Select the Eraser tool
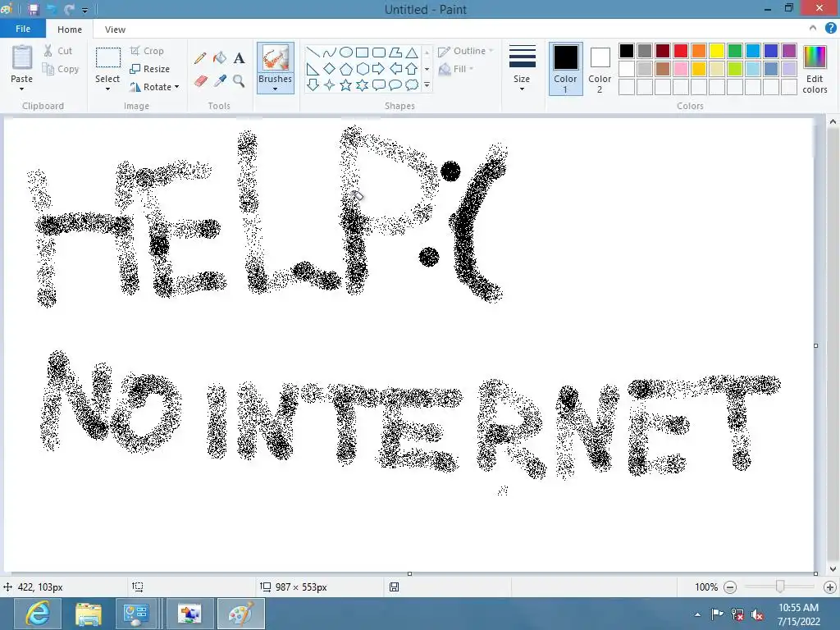This screenshot has height=630, width=840. pyautogui.click(x=200, y=81)
